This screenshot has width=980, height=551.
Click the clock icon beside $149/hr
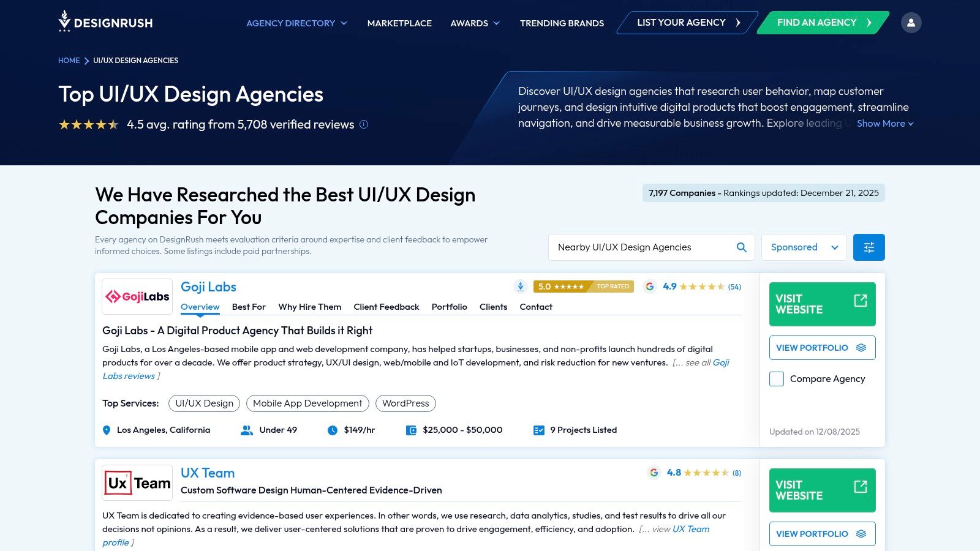(x=333, y=430)
